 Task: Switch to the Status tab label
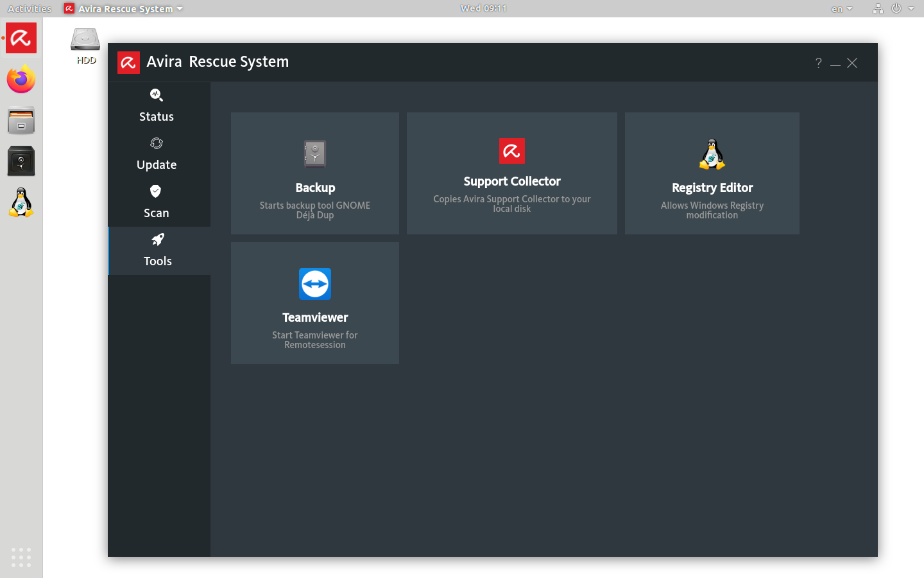point(157,117)
